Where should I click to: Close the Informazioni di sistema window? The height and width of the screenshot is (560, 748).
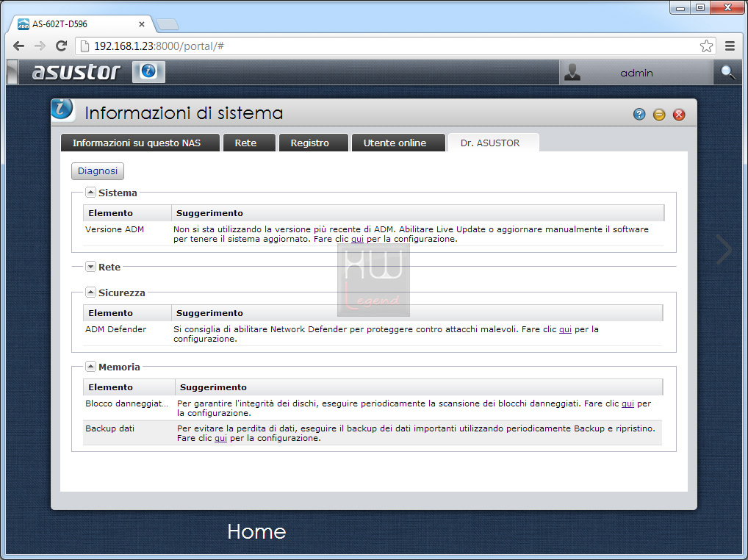[679, 115]
